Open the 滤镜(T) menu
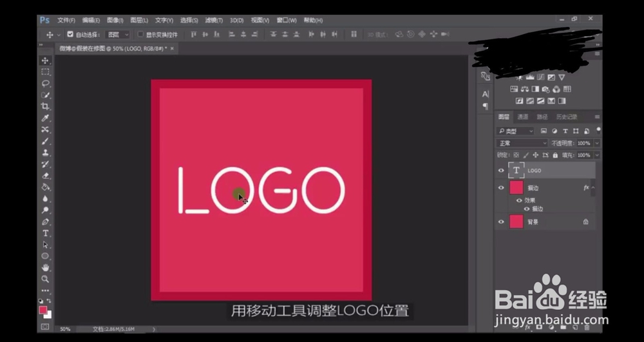This screenshot has width=644, height=342. tap(214, 20)
